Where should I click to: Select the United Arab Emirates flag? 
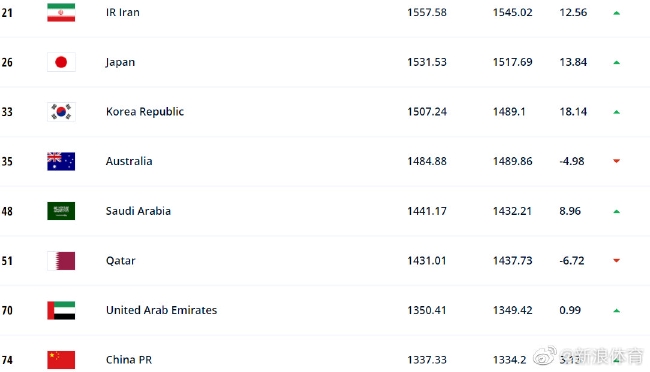pos(61,310)
